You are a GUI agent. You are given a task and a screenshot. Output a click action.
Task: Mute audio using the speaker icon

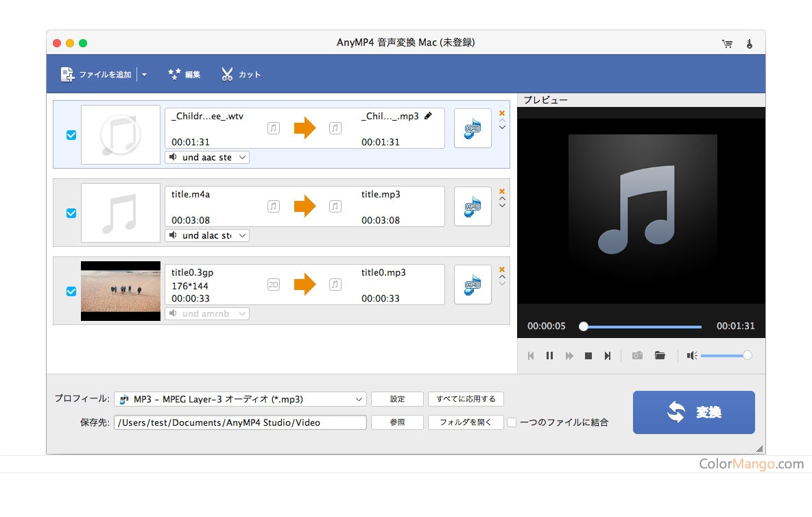click(692, 355)
